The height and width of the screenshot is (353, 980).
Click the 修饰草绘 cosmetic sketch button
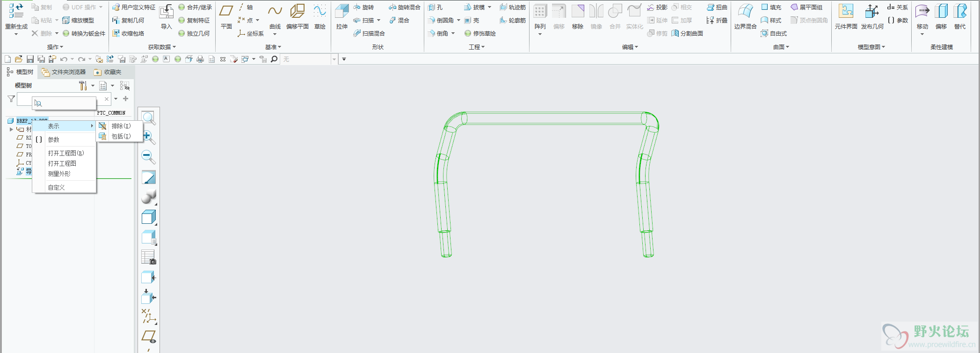point(480,33)
